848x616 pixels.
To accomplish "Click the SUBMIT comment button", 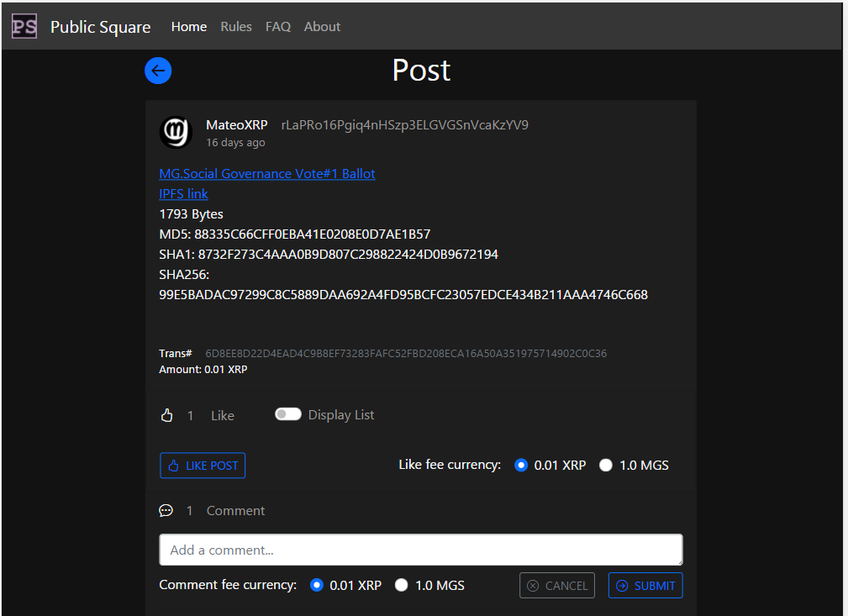I will [x=645, y=586].
